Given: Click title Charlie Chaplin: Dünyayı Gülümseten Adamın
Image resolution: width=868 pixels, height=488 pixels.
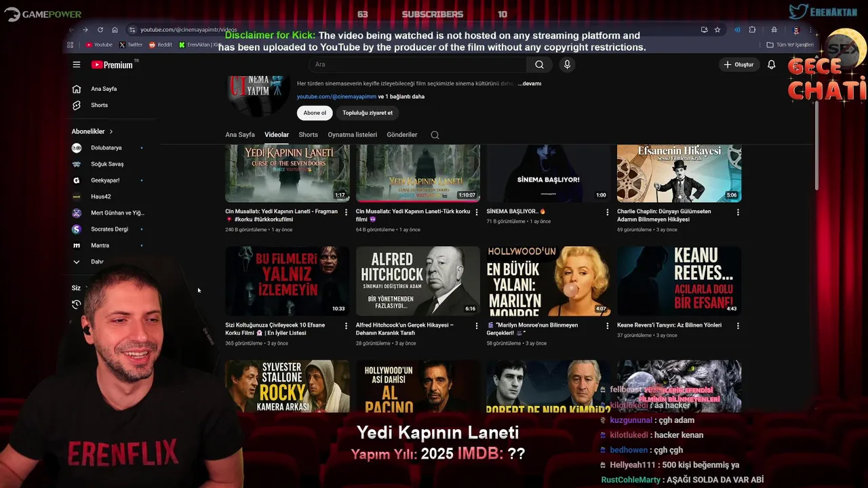Looking at the screenshot, I should pyautogui.click(x=664, y=216).
